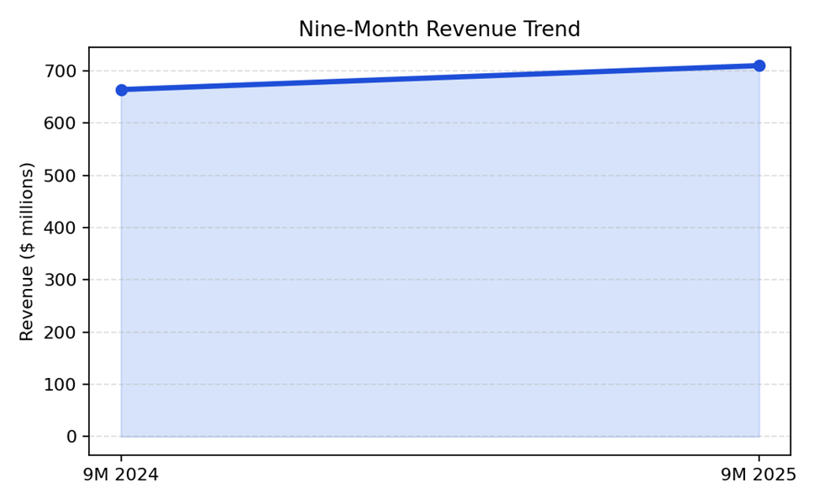
Task: Select the 9M 2024 data point marker
Action: click(x=121, y=90)
